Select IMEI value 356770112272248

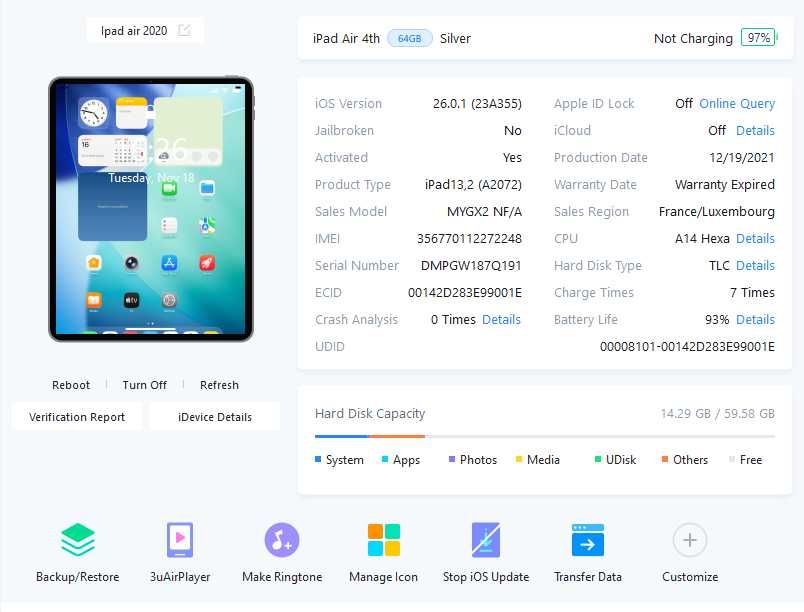pyautogui.click(x=469, y=239)
